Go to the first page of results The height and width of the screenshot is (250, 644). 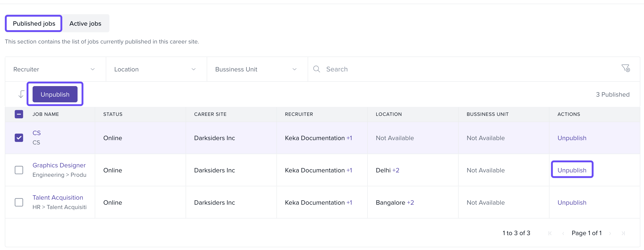[x=550, y=233]
